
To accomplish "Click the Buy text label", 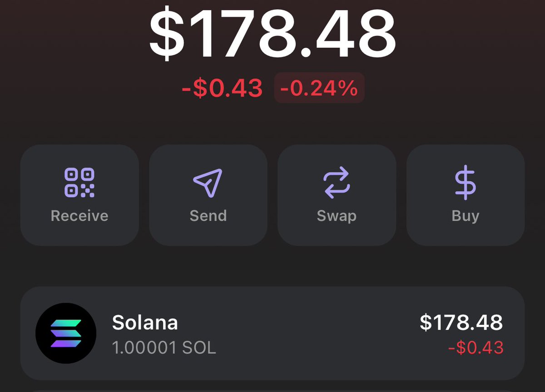I will click(466, 216).
